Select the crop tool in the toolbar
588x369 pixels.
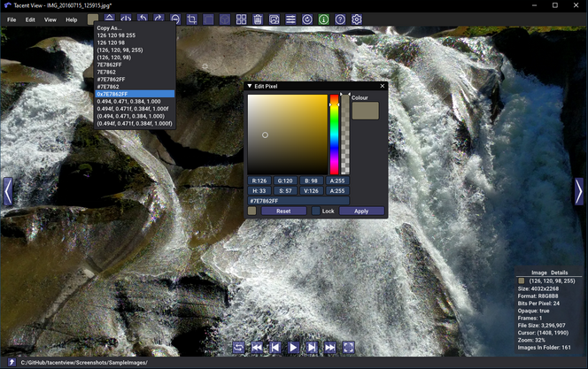191,19
